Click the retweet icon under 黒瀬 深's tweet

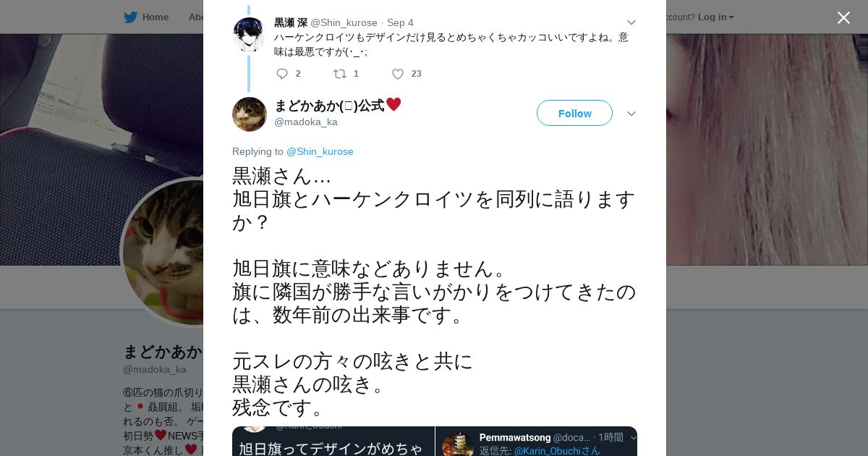[340, 74]
